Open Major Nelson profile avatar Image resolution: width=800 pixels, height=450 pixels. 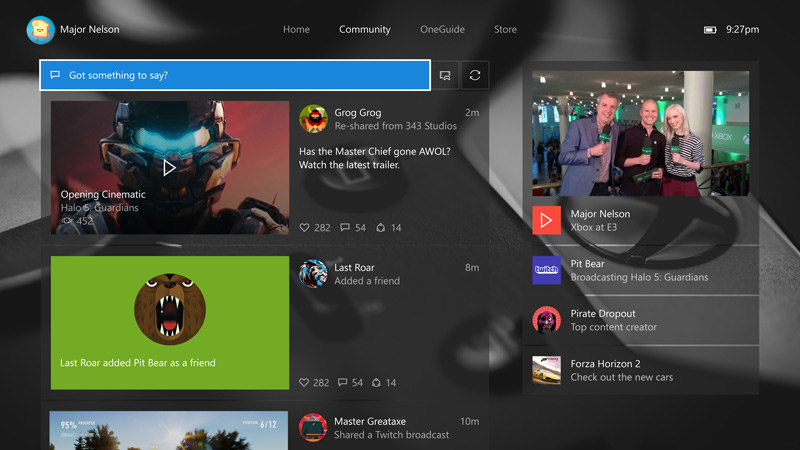click(x=41, y=30)
